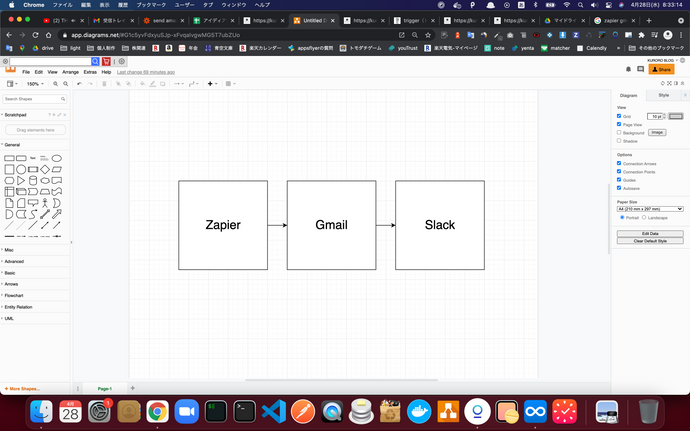
Task: Pick the cylinder shape in General palette
Action: (33, 181)
